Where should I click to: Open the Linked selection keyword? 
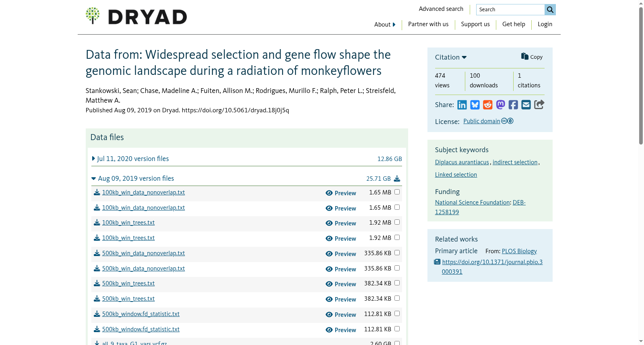[x=456, y=175]
